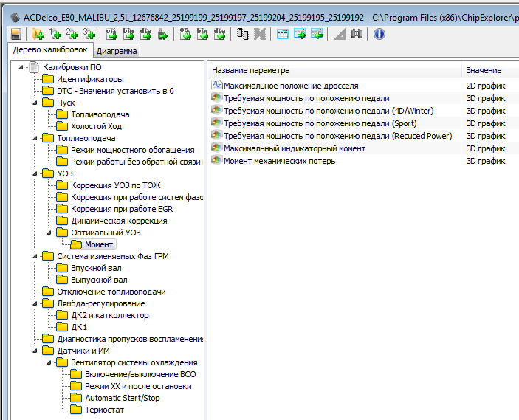Click toolbar icon labeled 2 with plus
Viewport: 519px width, 420px height.
(72, 34)
